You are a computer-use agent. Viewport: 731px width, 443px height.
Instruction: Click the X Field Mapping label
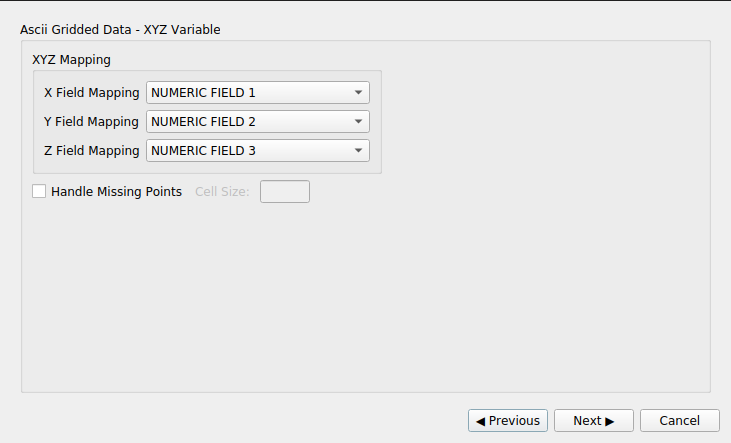(92, 93)
